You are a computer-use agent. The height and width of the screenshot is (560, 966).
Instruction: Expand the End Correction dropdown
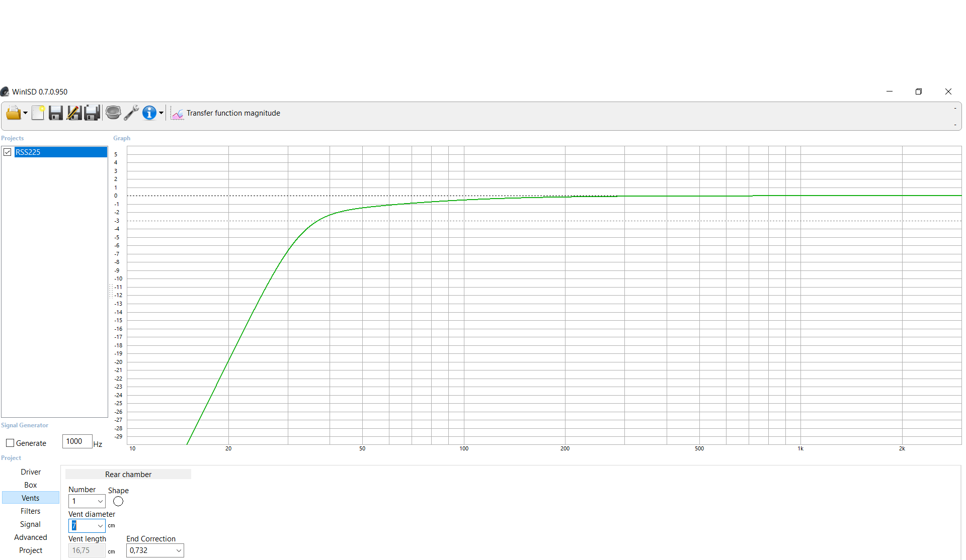(179, 550)
